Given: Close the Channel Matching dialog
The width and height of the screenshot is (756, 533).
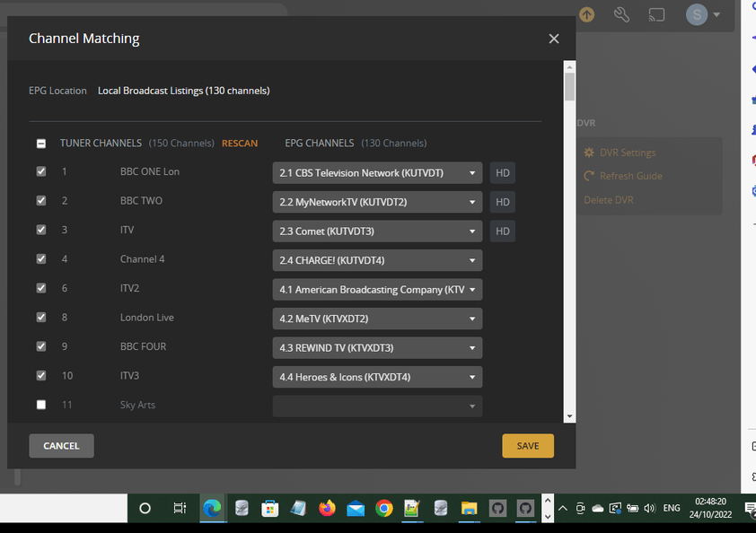Looking at the screenshot, I should [553, 39].
